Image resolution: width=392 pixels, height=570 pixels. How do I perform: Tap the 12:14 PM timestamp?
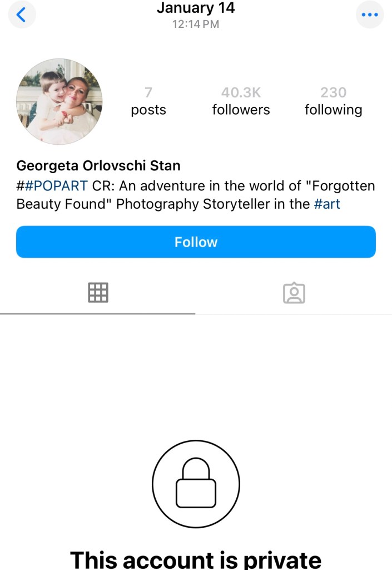pos(196,24)
